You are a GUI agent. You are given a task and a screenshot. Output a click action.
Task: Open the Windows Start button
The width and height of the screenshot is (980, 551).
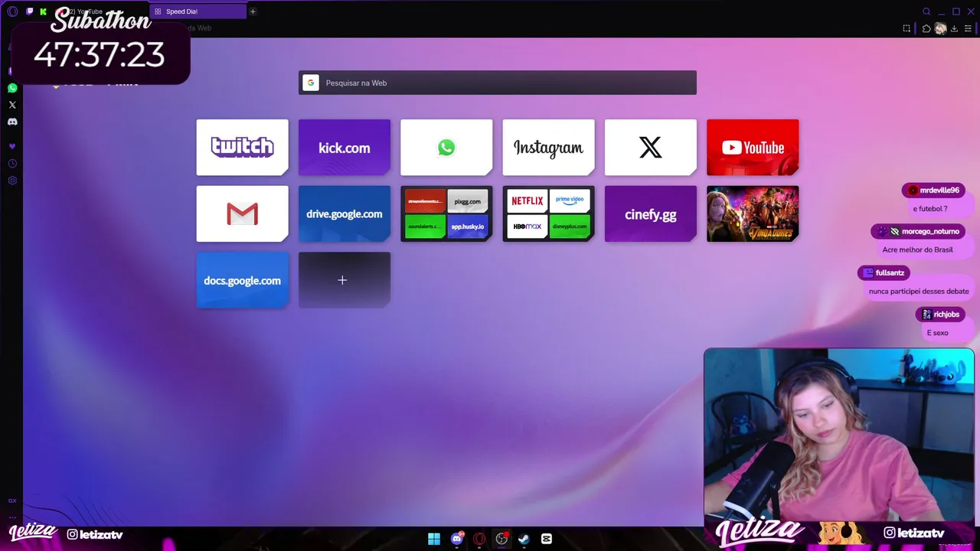pos(434,539)
